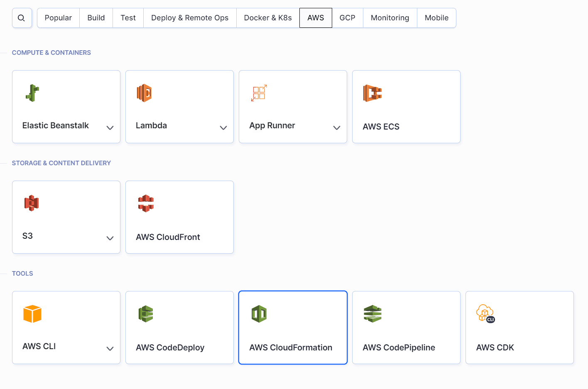Select the Docker & K8s category
588x389 pixels.
pyautogui.click(x=268, y=18)
